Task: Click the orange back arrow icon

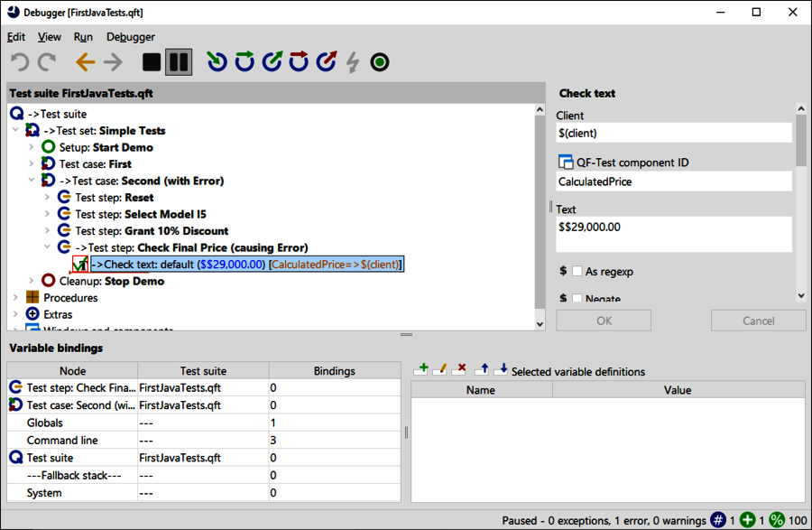Action: point(85,62)
